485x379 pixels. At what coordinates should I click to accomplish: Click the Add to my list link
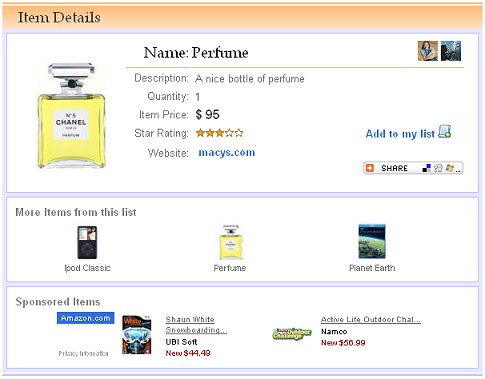tap(400, 134)
